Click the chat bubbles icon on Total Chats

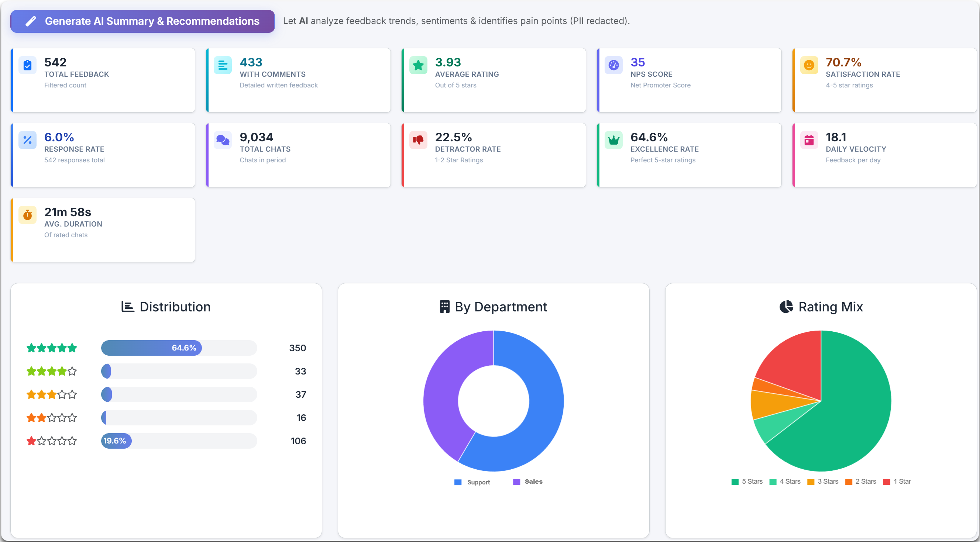point(223,140)
